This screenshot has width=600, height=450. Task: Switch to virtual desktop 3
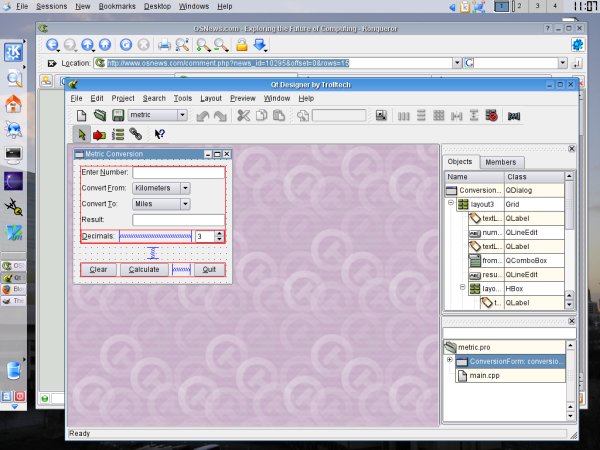(x=537, y=6)
